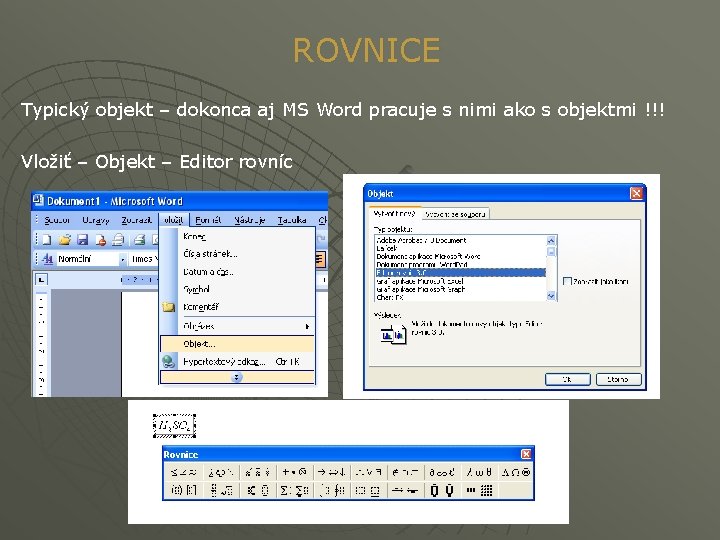Open summation templates palette with sigma
This screenshot has height=540, width=720.
pyautogui.click(x=294, y=490)
